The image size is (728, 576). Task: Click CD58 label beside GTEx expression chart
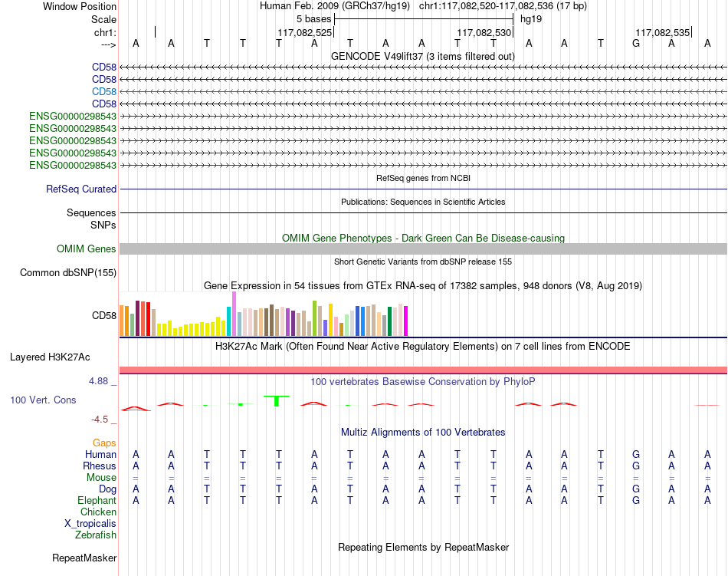pyautogui.click(x=104, y=315)
